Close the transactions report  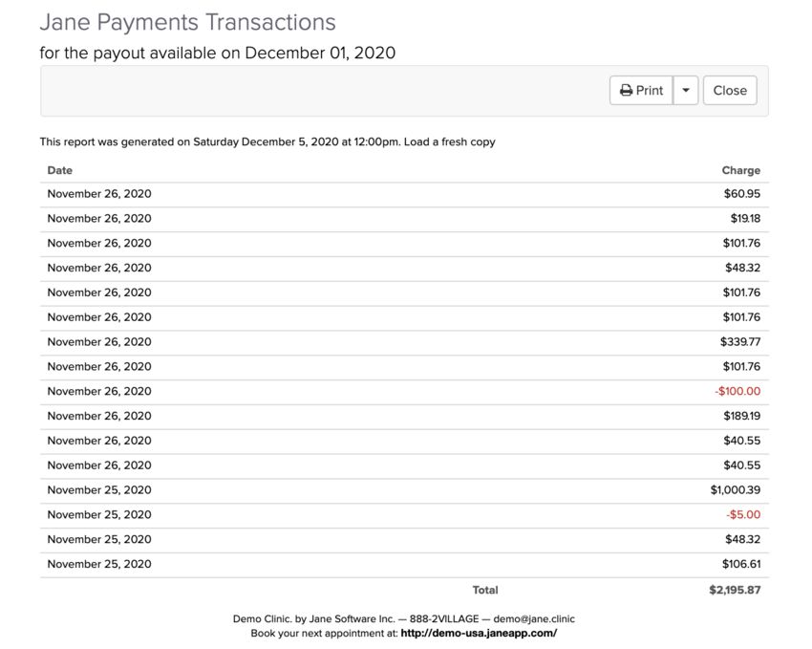click(x=730, y=91)
